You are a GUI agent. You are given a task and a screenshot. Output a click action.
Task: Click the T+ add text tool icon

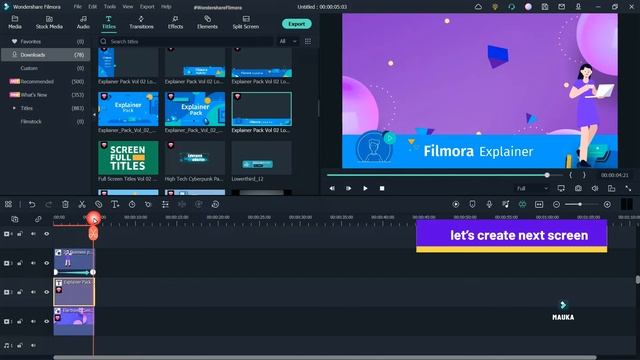(115, 204)
